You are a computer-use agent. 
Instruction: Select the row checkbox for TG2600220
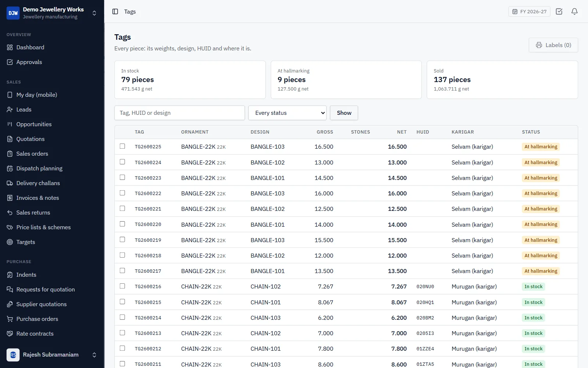click(122, 224)
